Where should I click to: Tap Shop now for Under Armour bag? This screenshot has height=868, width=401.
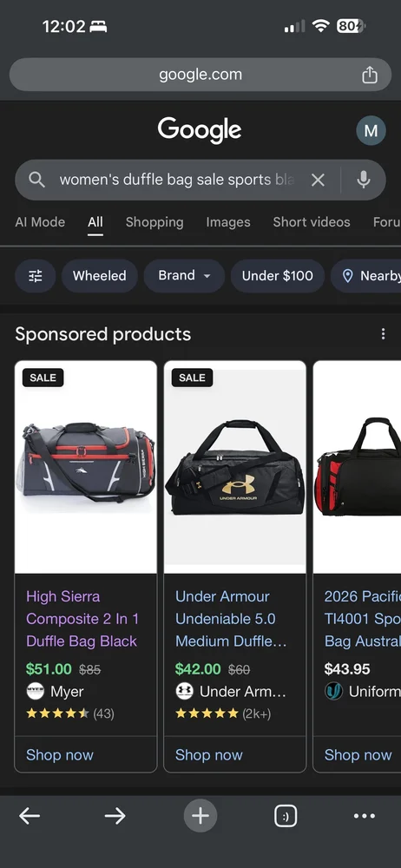click(x=209, y=755)
